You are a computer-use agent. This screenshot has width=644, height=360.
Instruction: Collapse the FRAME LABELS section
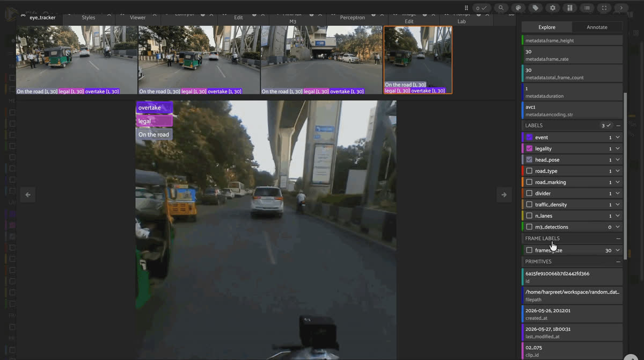pos(618,239)
